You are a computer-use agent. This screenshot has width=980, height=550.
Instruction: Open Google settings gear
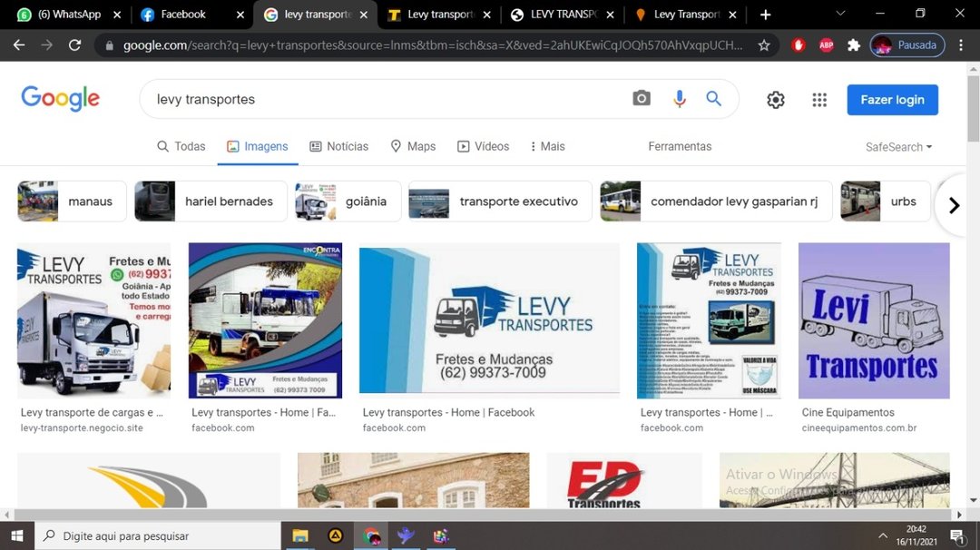(x=776, y=99)
